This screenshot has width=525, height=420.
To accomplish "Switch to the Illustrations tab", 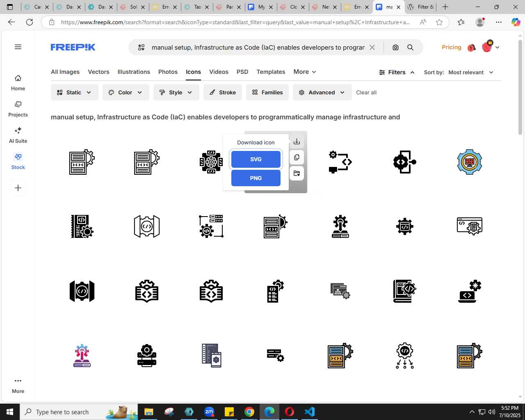I will pos(134,72).
